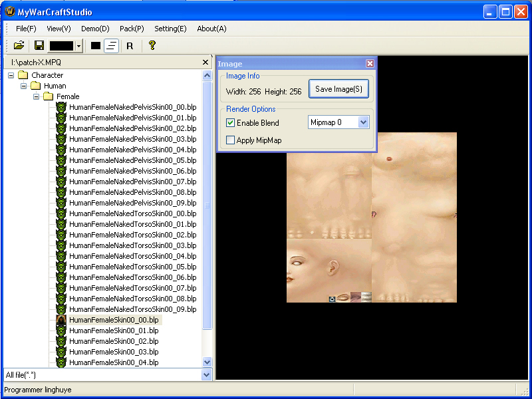Click the BLP icon of HumanFemaleNakedPelvisSkin00_05.blp
532x399 pixels.
(x=61, y=160)
